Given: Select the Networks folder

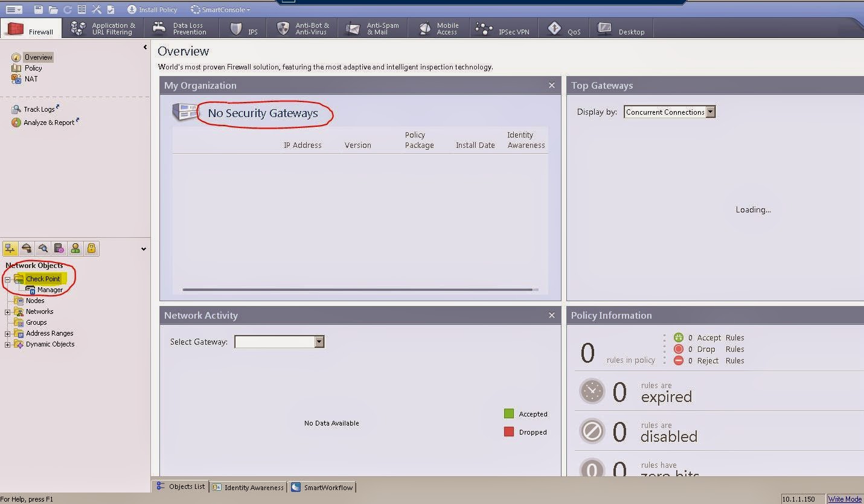Looking at the screenshot, I should tap(39, 311).
